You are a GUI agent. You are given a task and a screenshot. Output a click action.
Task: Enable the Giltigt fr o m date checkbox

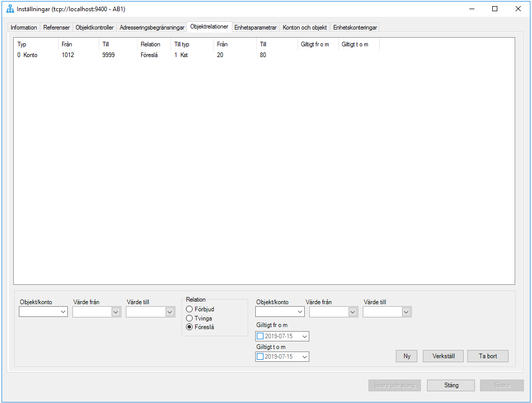[260, 336]
